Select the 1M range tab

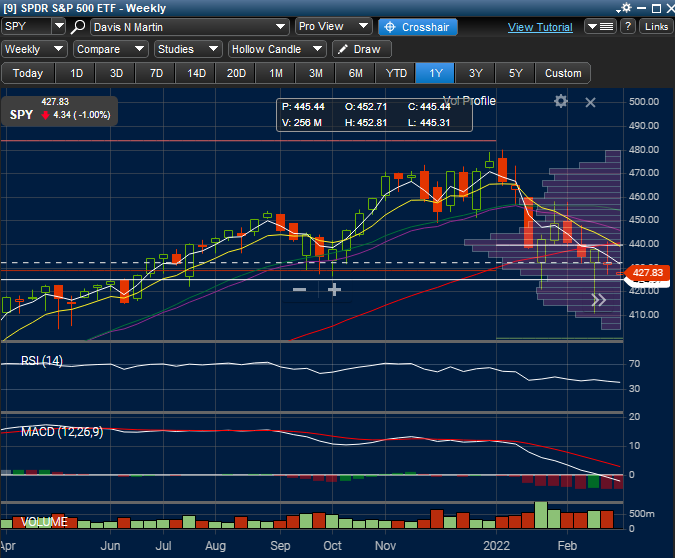coord(276,73)
